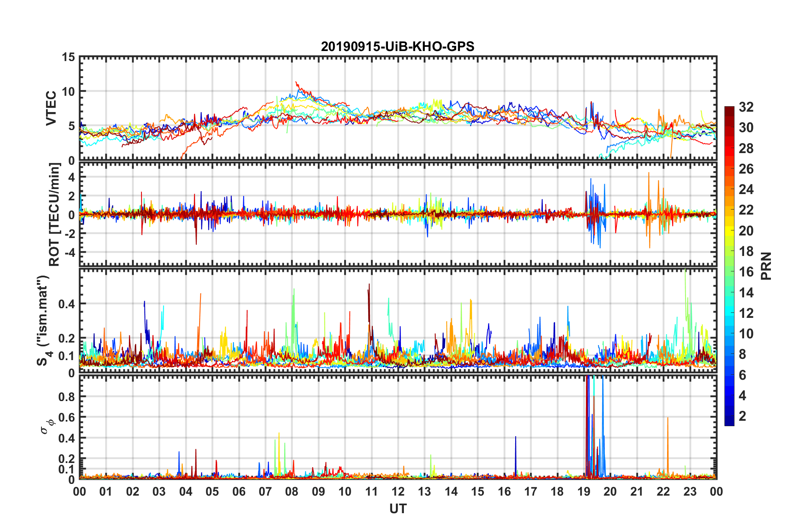Select hour label 08 on UT axis
This screenshot has width=796, height=532.
coord(292,492)
